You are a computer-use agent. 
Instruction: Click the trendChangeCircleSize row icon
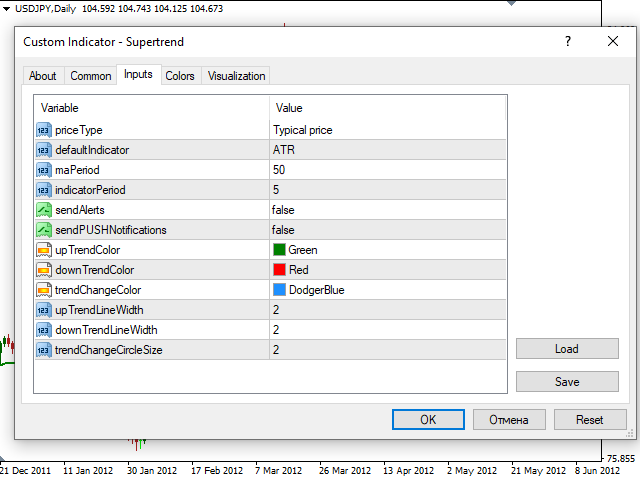click(43, 350)
